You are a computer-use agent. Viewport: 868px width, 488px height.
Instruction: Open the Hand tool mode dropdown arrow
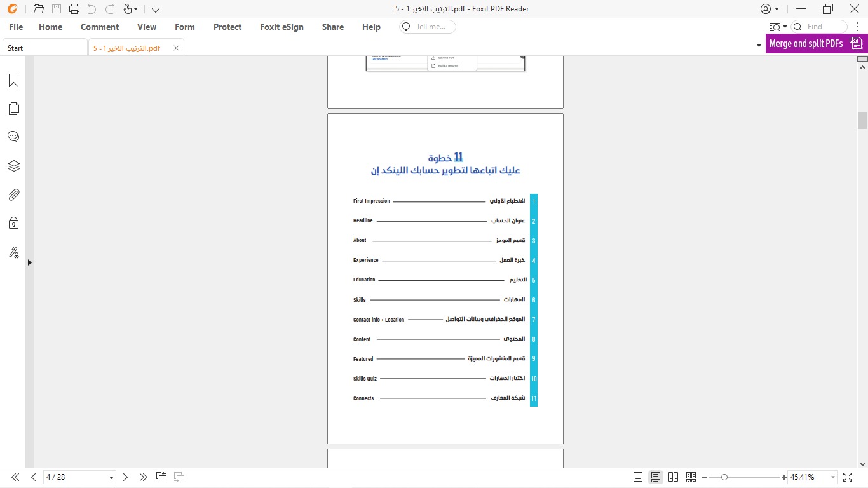[136, 9]
